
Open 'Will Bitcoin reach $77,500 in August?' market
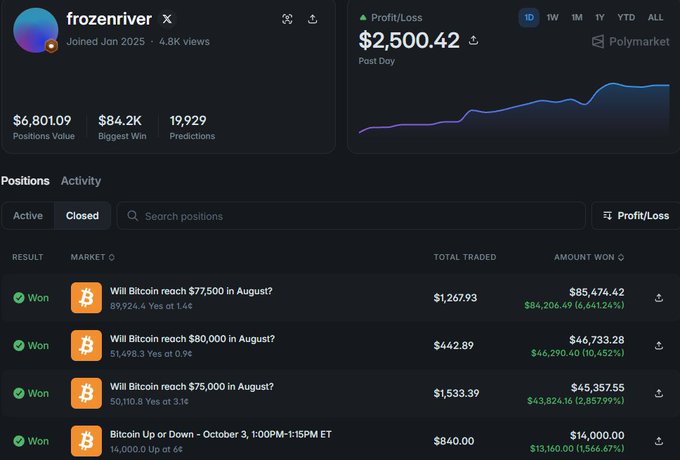click(191, 291)
